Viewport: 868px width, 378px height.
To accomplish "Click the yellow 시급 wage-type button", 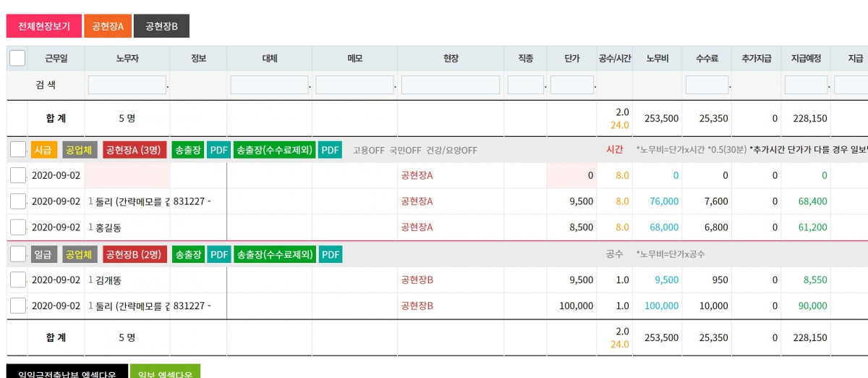I will click(43, 150).
